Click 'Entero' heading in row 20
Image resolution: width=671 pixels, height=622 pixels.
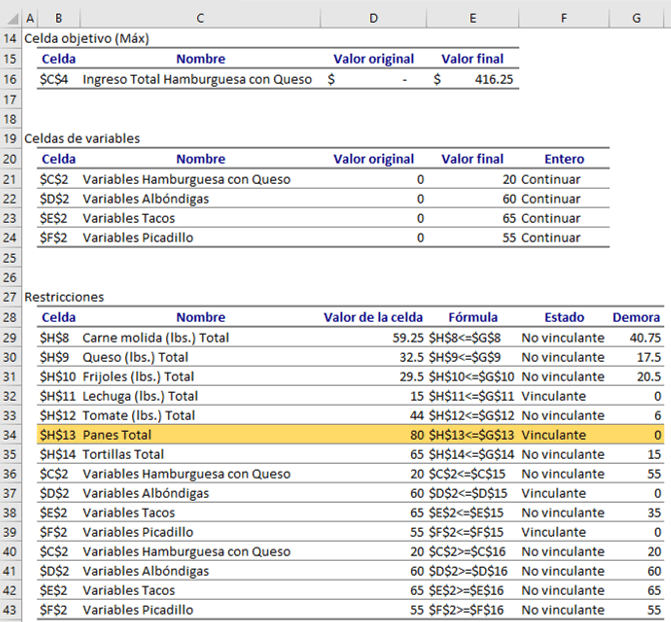click(x=564, y=159)
